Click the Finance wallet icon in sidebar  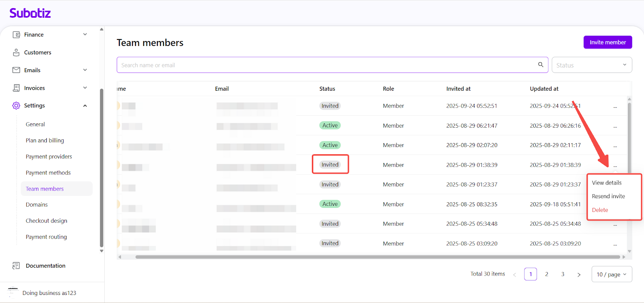pos(16,35)
